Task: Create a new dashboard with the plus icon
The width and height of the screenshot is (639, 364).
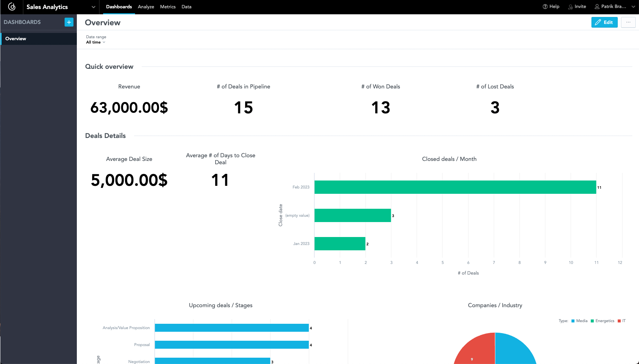Action: [x=69, y=22]
